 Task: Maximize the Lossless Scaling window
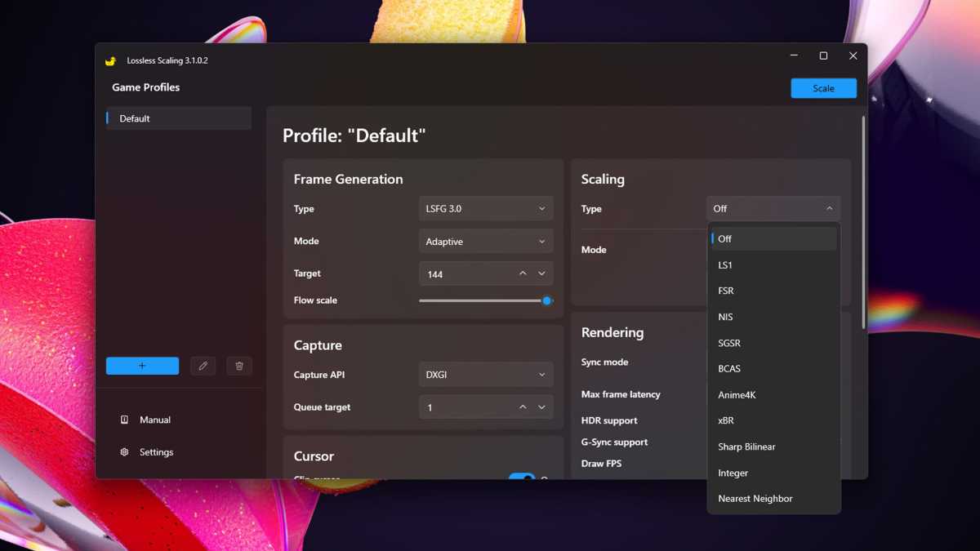[823, 56]
